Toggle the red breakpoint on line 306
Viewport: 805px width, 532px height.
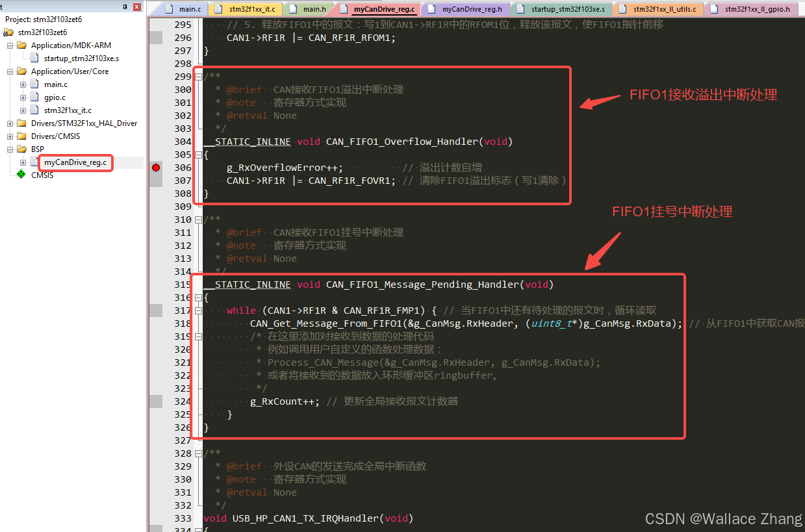pyautogui.click(x=156, y=168)
